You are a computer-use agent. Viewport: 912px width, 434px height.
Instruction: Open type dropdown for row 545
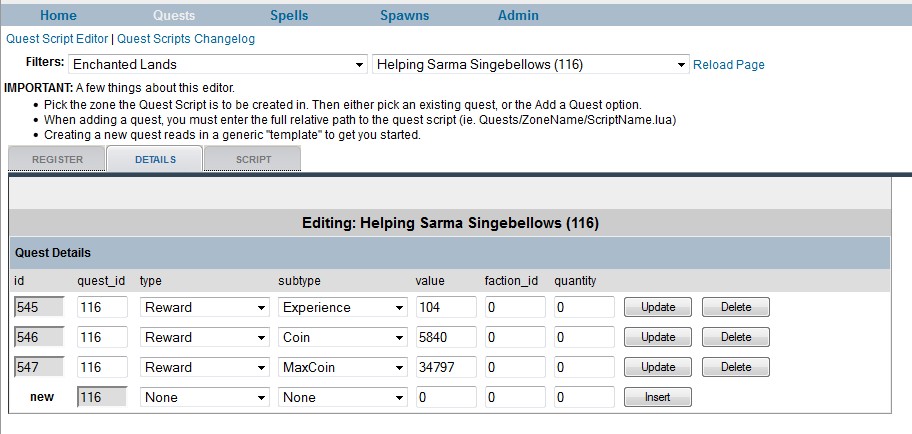(x=203, y=307)
